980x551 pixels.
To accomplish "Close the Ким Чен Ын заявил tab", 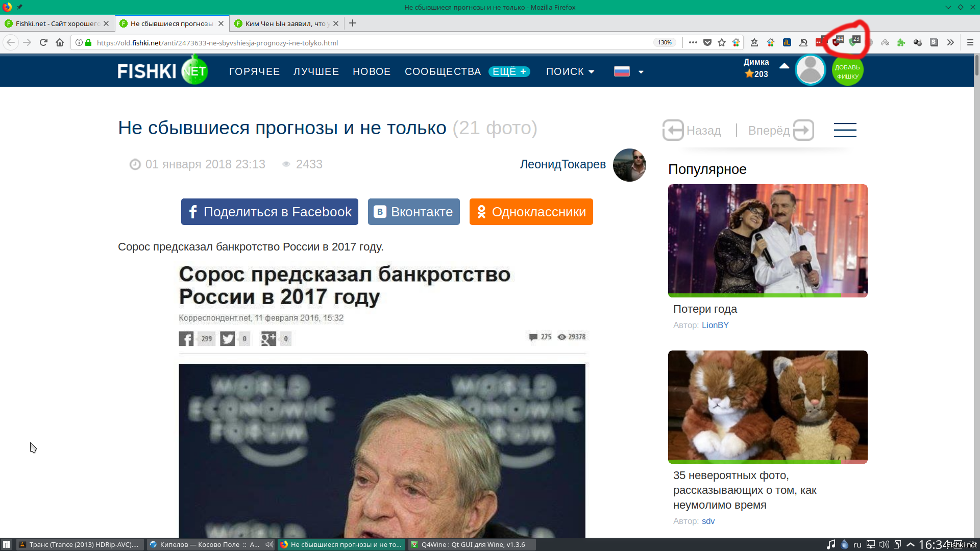I will click(336, 23).
